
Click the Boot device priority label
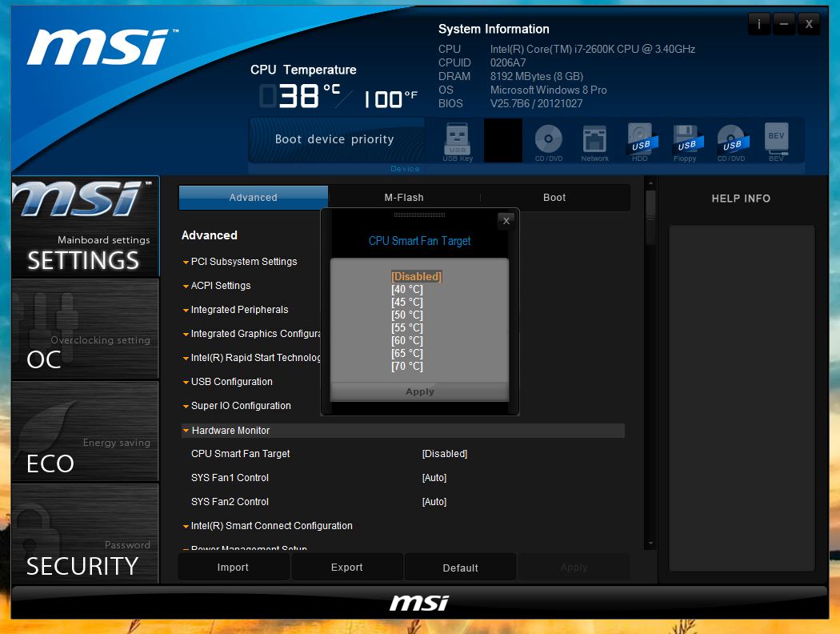(334, 139)
